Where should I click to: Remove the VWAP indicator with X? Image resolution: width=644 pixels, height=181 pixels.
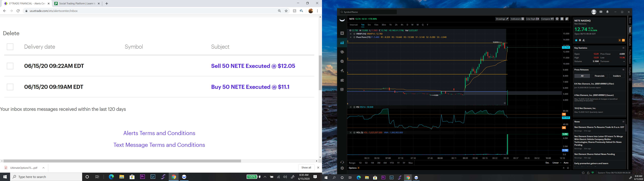click(351, 34)
